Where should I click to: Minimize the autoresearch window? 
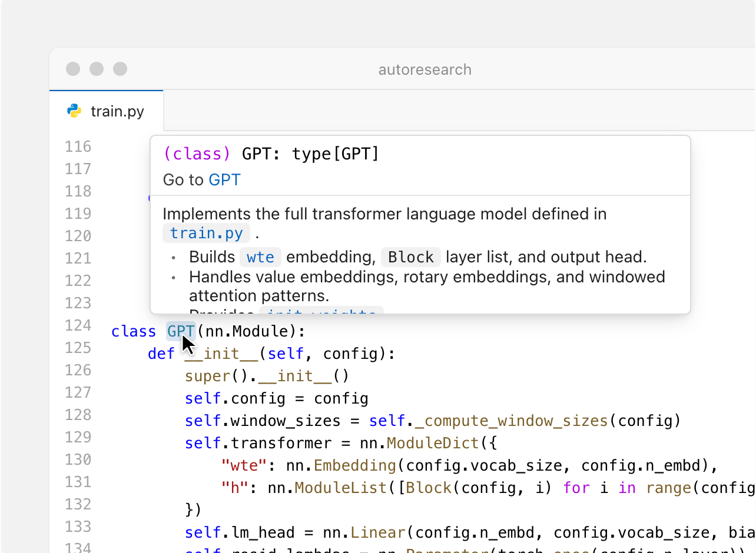97,69
